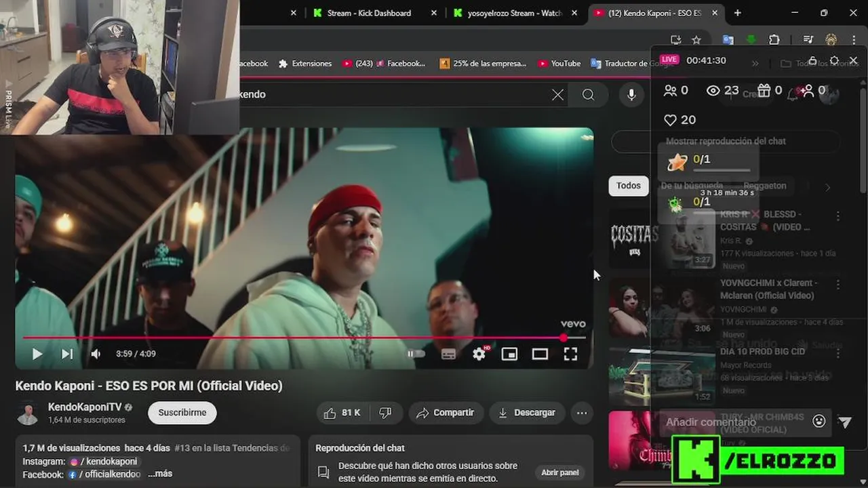Open the KendoKaponiTV channel avatar
This screenshot has width=868, height=488.
point(28,413)
